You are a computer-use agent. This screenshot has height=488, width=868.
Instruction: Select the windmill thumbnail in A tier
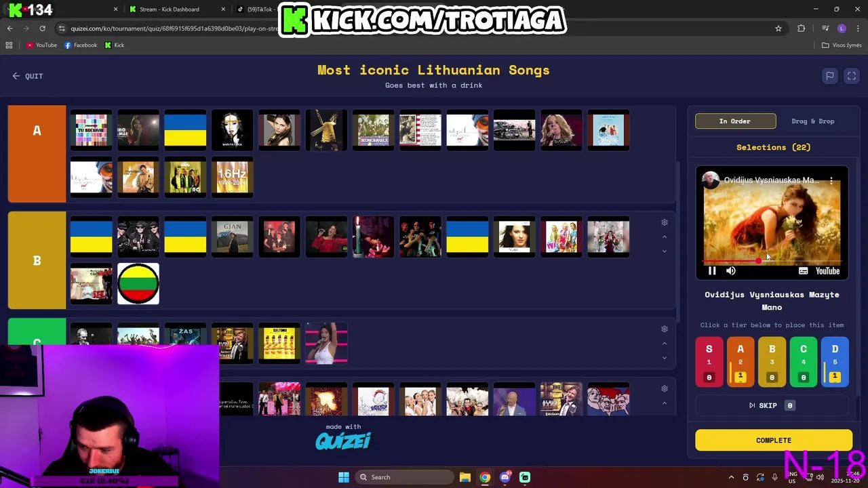point(326,130)
